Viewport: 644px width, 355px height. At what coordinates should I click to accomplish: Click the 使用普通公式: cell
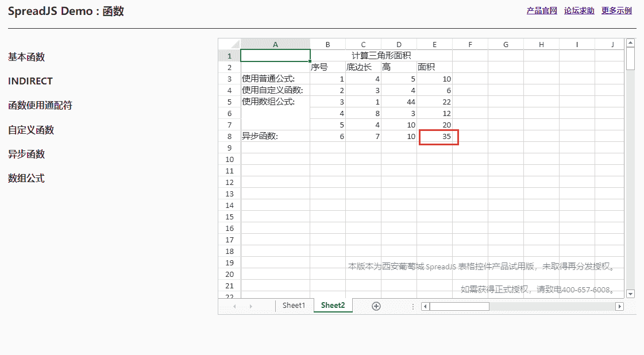pos(275,79)
